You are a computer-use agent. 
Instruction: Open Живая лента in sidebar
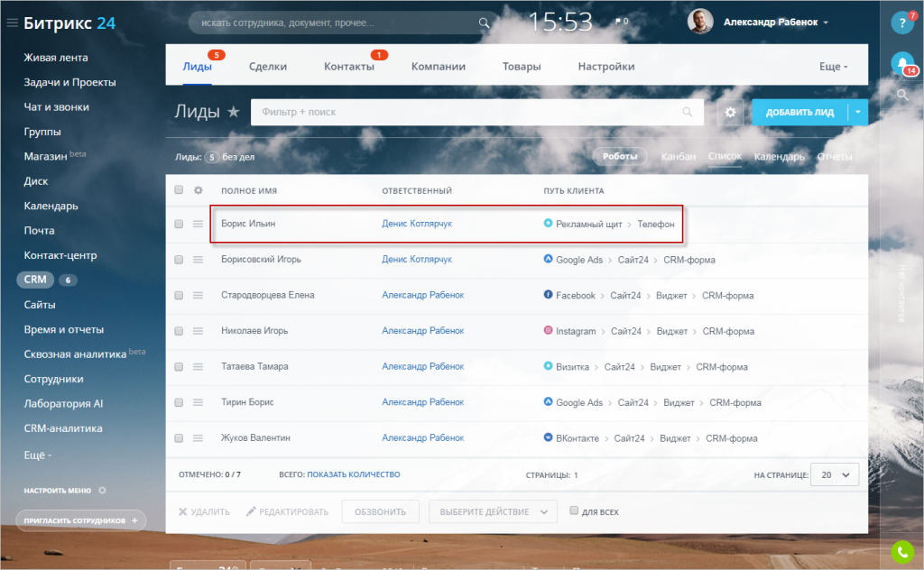(56, 58)
